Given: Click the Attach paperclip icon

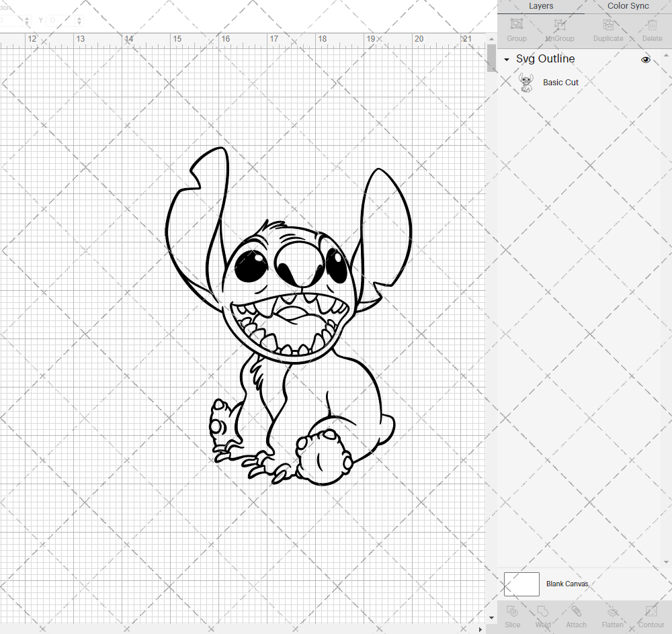Looking at the screenshot, I should [576, 611].
